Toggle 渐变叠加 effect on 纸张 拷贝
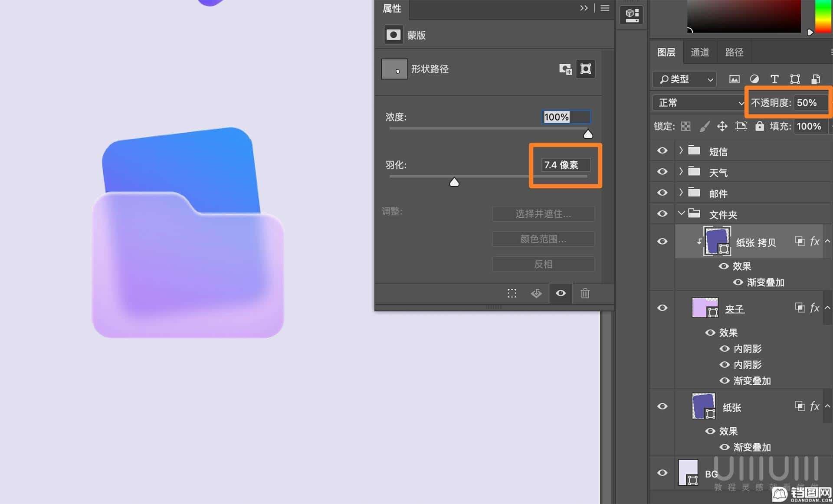 738,282
